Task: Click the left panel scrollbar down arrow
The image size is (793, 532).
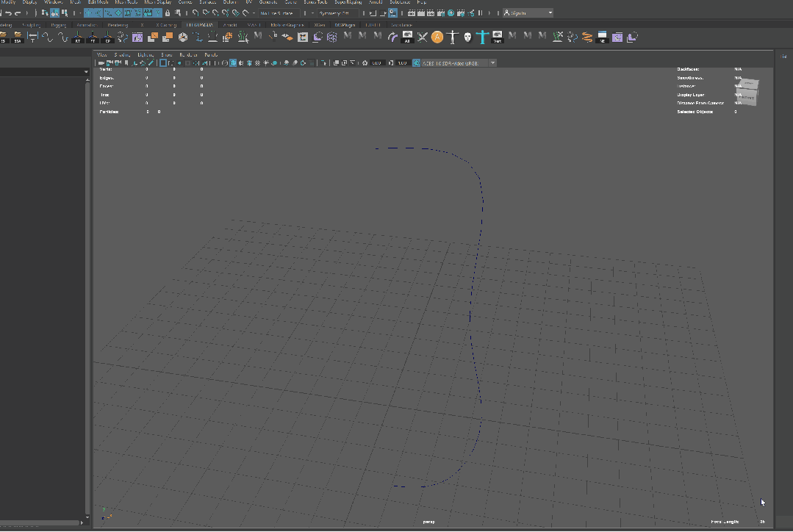Action: point(87,517)
